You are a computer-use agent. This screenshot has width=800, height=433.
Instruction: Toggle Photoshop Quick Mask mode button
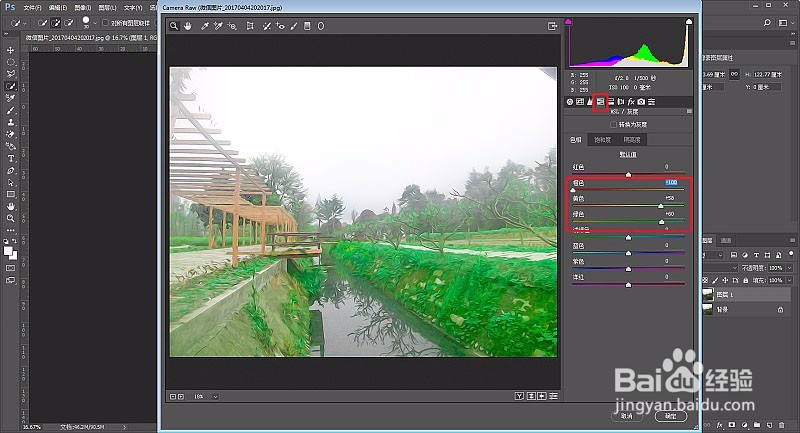[x=10, y=268]
